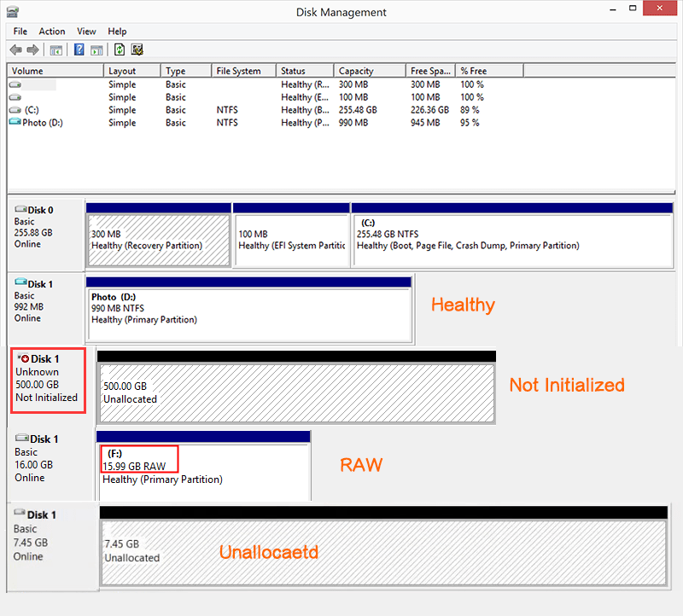683x616 pixels.
Task: Open the Action menu
Action: pyautogui.click(x=52, y=31)
